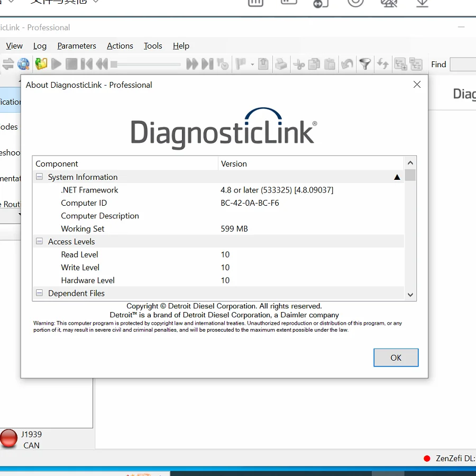Click the Stop log playback button
476x476 pixels.
pos(71,64)
